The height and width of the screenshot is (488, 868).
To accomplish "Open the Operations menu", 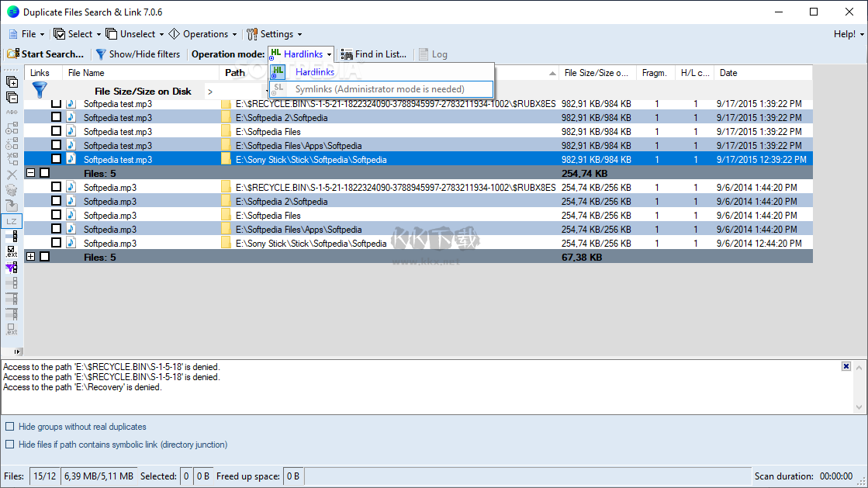I will pos(202,33).
